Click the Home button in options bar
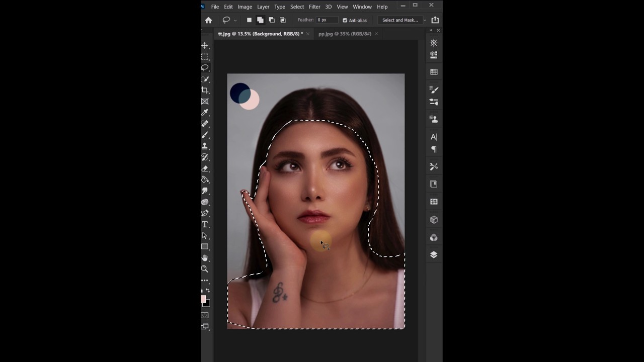 [208, 20]
